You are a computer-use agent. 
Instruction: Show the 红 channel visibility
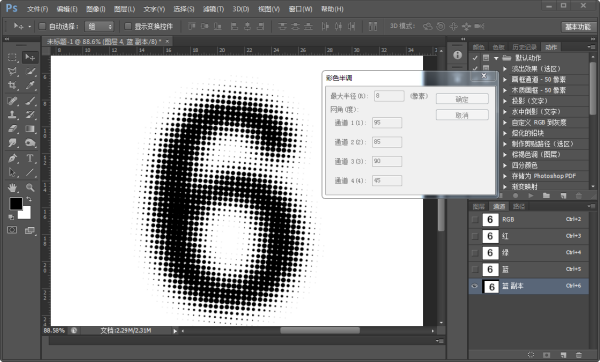click(475, 236)
